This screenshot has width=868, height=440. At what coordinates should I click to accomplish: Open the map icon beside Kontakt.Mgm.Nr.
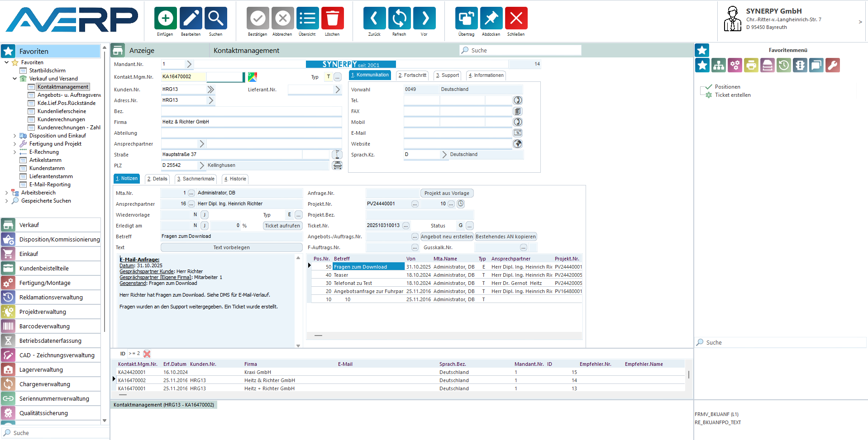[253, 77]
